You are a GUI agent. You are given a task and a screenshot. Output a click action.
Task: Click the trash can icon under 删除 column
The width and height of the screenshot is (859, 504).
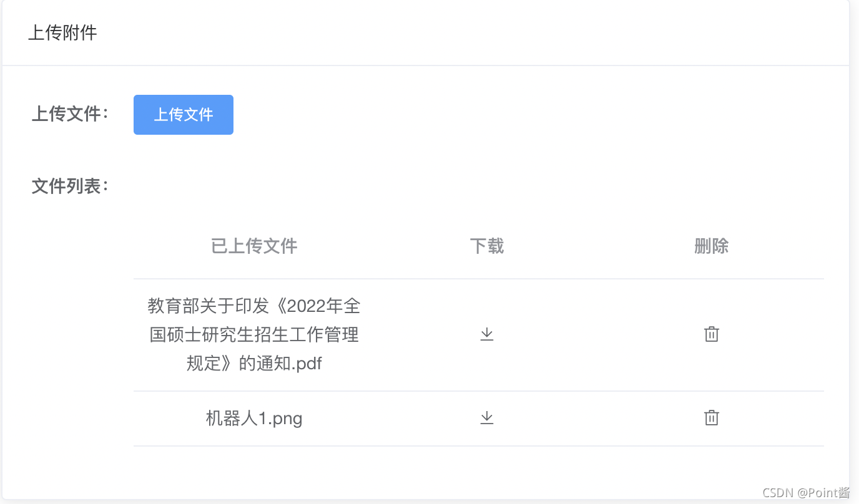[x=711, y=334]
